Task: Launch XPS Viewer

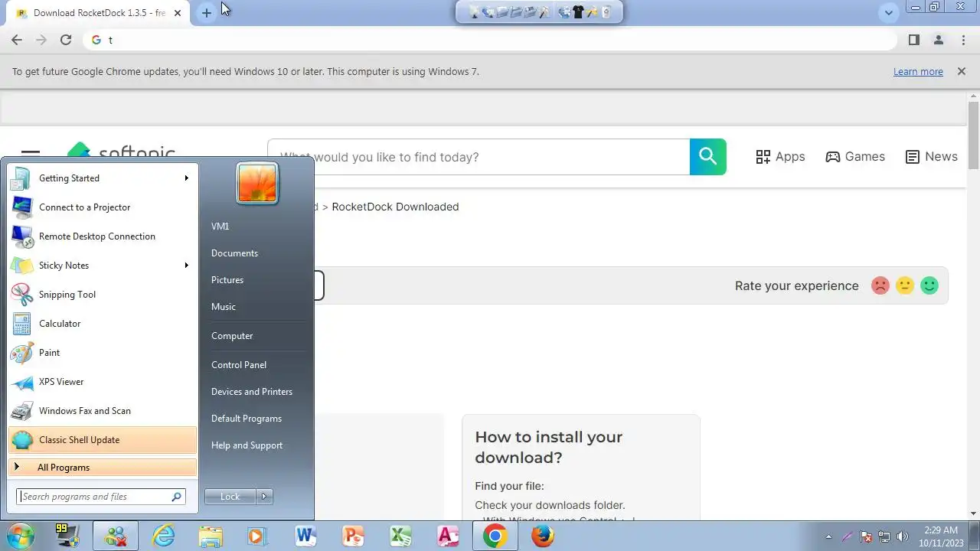Action: 101,382
